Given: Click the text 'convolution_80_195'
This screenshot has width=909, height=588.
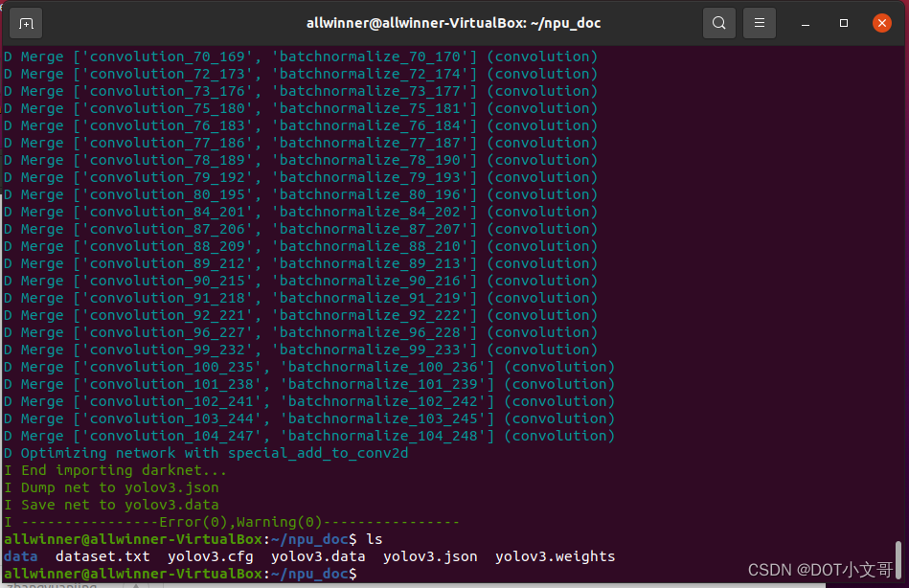Looking at the screenshot, I should [167, 194].
